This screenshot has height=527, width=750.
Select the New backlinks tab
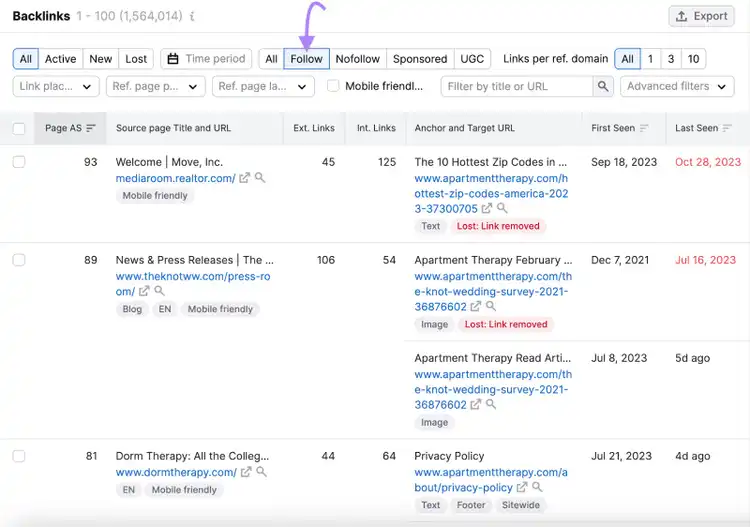pyautogui.click(x=100, y=59)
